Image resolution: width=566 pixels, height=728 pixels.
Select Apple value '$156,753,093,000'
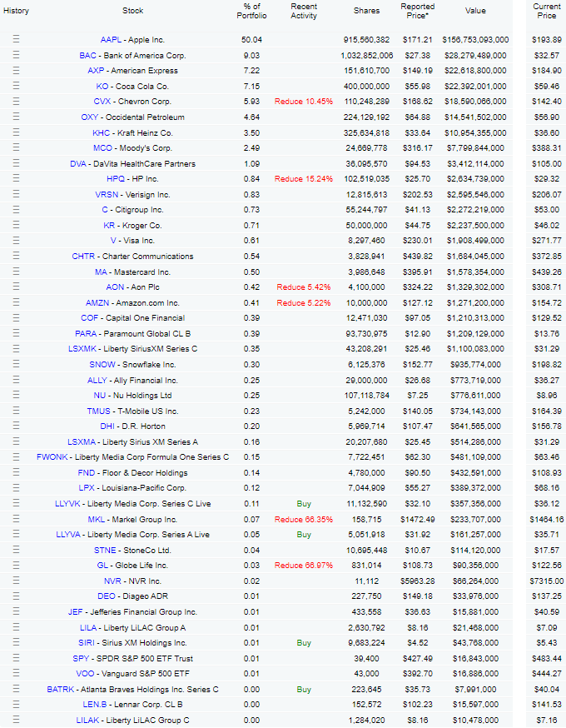475,40
